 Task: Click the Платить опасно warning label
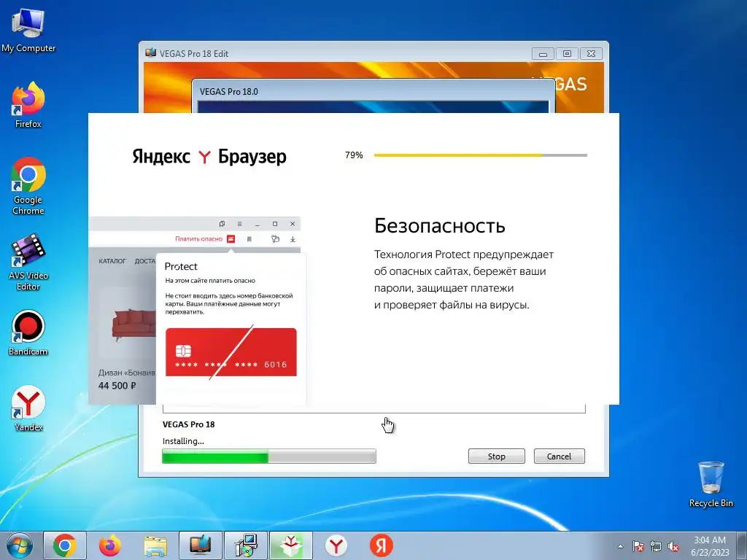(198, 239)
